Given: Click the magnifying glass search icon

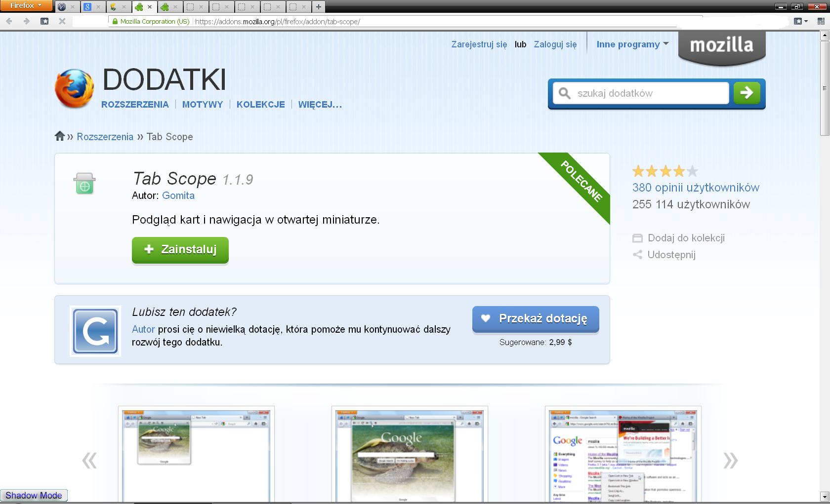Looking at the screenshot, I should [x=564, y=93].
